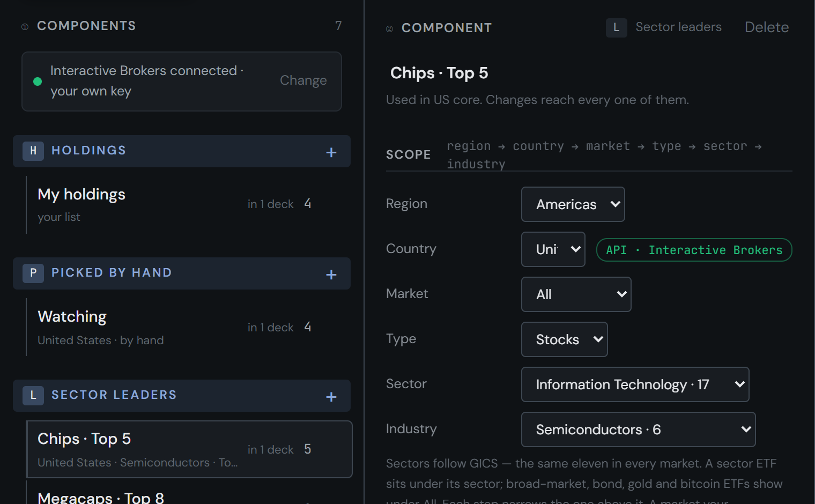This screenshot has height=504, width=815.
Task: Click the 'Sectors follow GICS' help text
Action: pyautogui.click(x=584, y=481)
